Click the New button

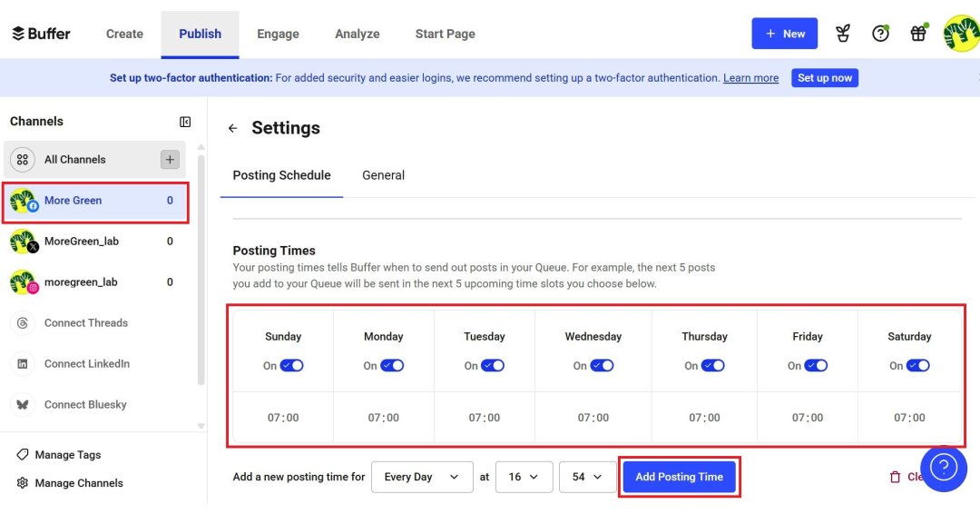point(784,34)
